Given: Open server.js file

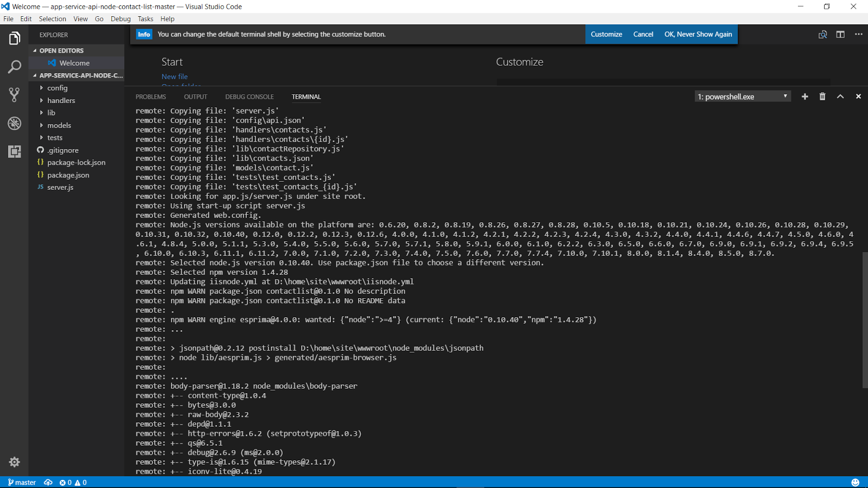Looking at the screenshot, I should point(76,187).
